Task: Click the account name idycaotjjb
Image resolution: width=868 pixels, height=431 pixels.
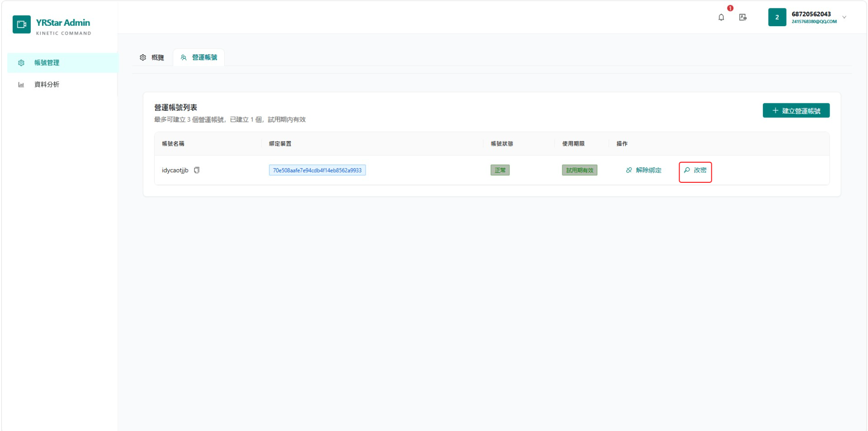Action: pos(175,170)
